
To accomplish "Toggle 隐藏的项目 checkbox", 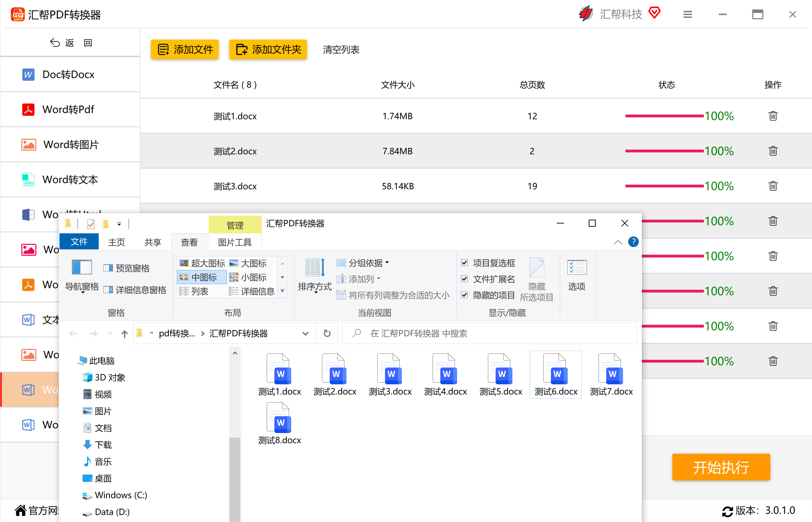I will pos(464,295).
